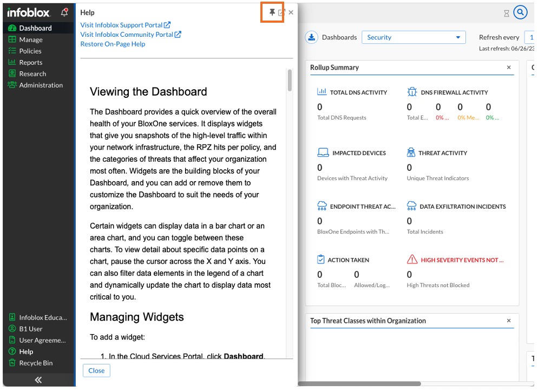538x392 pixels.
Task: Open the Security dashboards dropdown
Action: (414, 37)
